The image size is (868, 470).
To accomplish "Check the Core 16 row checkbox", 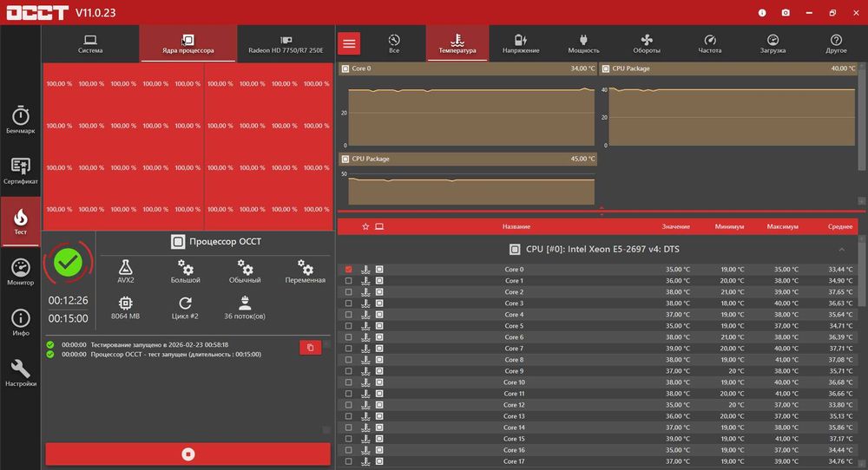I will coord(348,450).
